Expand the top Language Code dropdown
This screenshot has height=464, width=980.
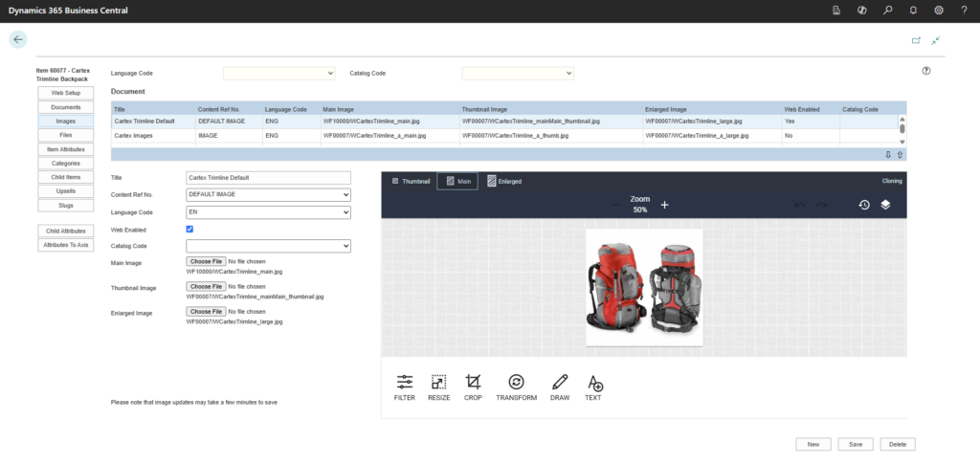pos(278,73)
